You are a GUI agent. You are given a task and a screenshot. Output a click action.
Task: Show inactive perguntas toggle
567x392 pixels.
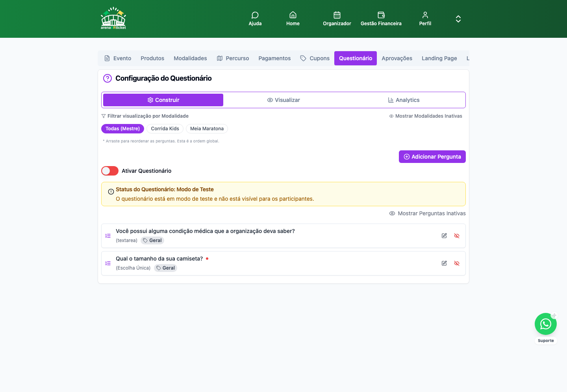click(x=427, y=213)
